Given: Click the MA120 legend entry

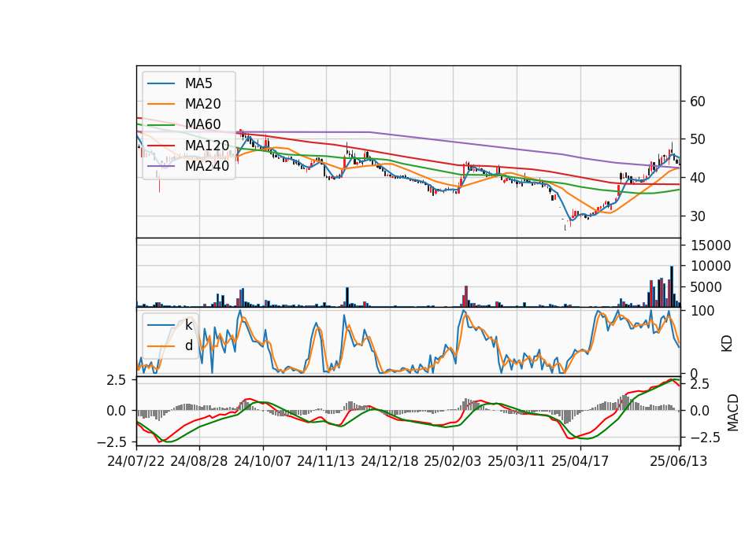Looking at the screenshot, I should pos(188,145).
